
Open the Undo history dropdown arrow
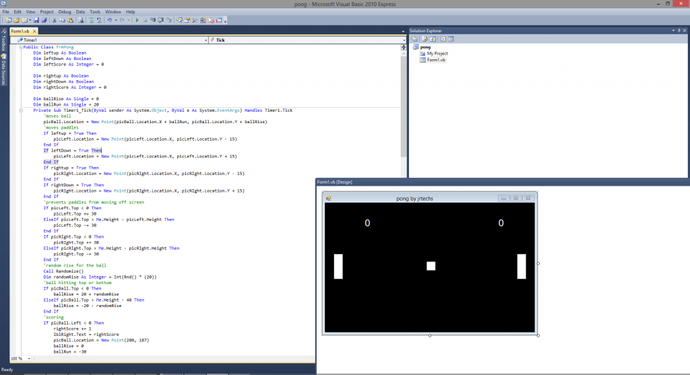[116, 20]
